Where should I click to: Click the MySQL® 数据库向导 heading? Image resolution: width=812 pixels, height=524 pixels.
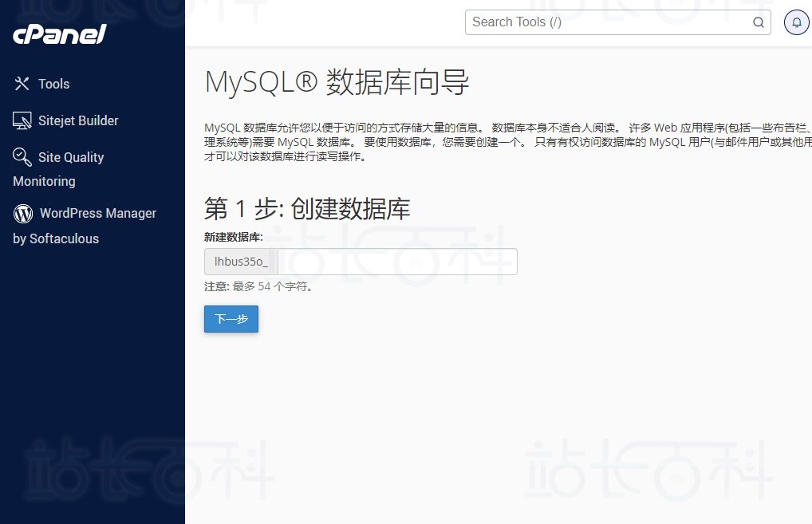[337, 82]
